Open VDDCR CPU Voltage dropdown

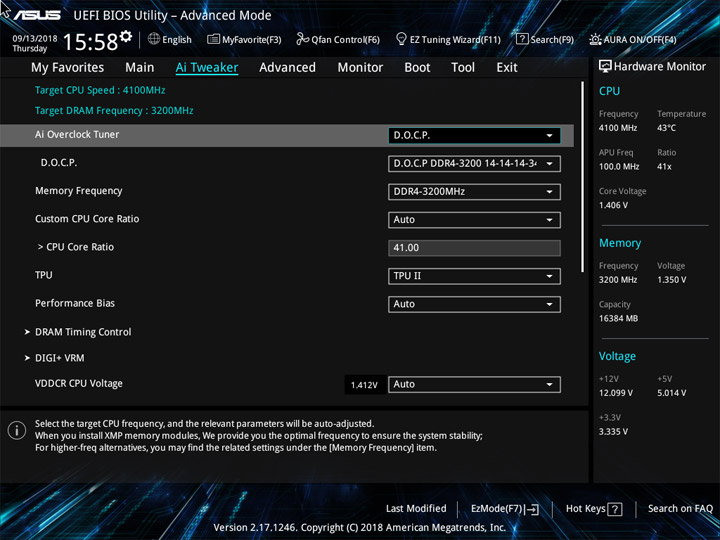point(474,385)
